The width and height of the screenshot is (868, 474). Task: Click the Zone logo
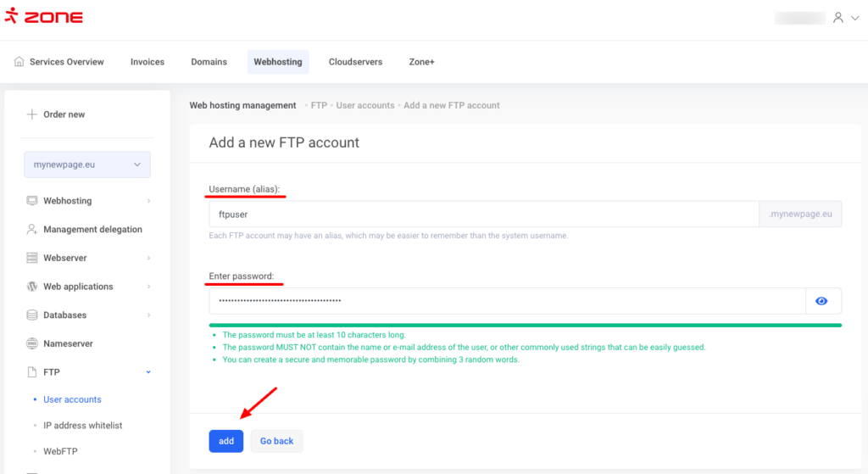[x=43, y=17]
